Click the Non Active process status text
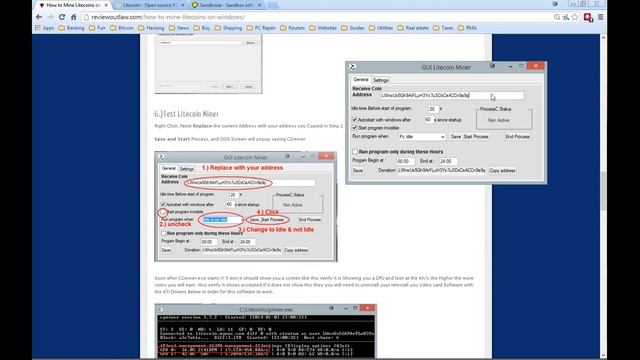Viewport: 640px width, 360px height. [498, 120]
